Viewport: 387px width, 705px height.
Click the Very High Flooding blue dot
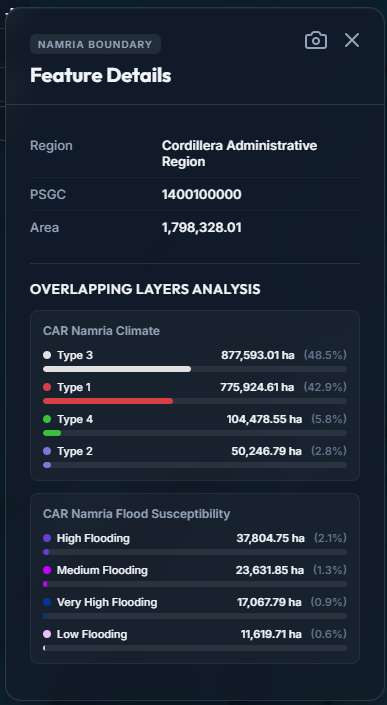pyautogui.click(x=47, y=602)
